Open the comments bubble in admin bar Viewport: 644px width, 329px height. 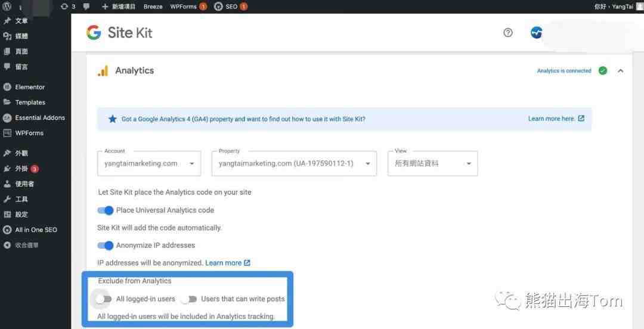(x=86, y=7)
